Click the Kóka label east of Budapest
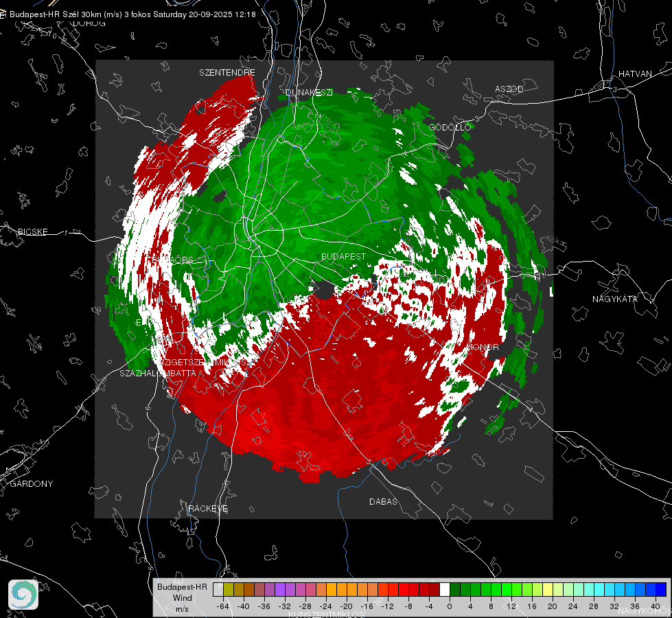This screenshot has height=618, width=672. pyautogui.click(x=555, y=241)
